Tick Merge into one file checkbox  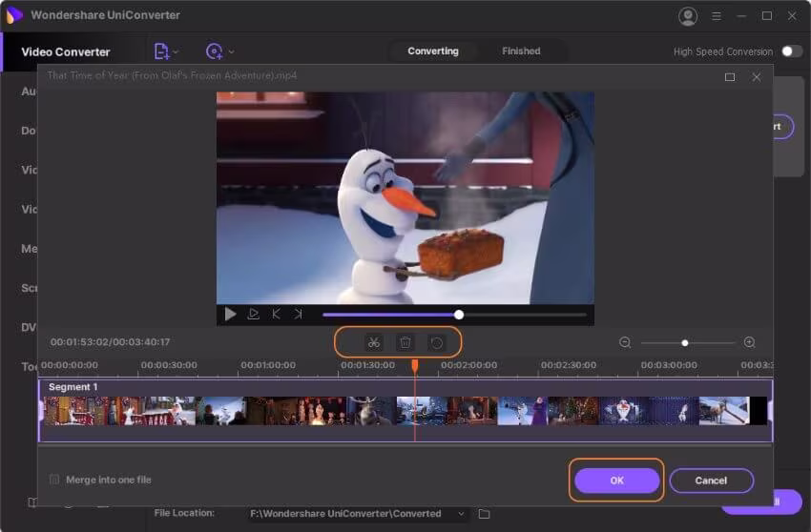click(54, 480)
